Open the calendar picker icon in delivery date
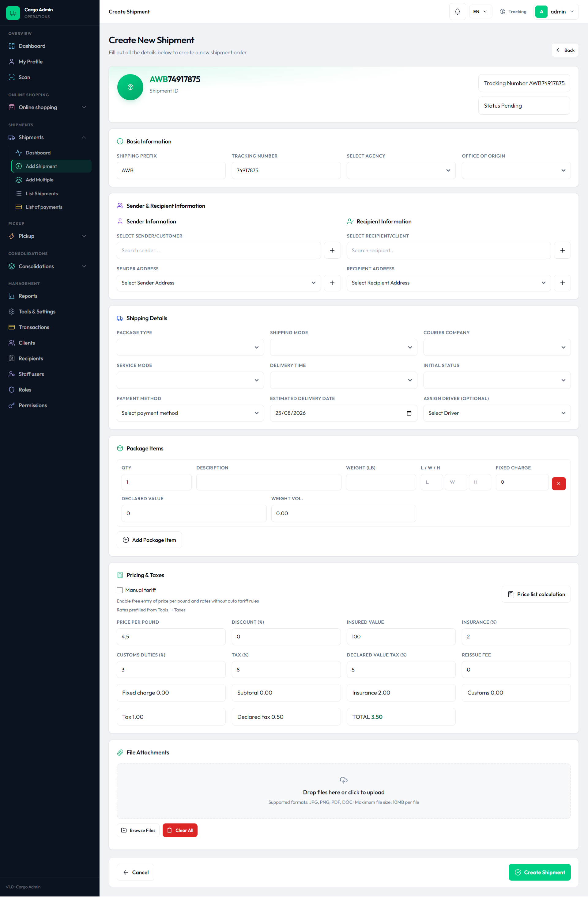The image size is (588, 898). (x=409, y=413)
